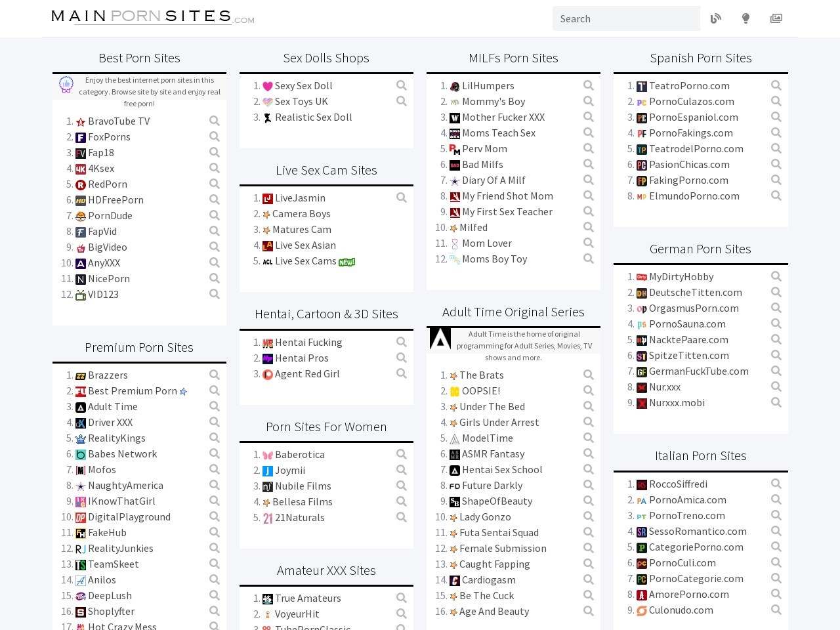Open the Spanish Porn Sites category heading
This screenshot has height=630, width=840.
click(701, 58)
